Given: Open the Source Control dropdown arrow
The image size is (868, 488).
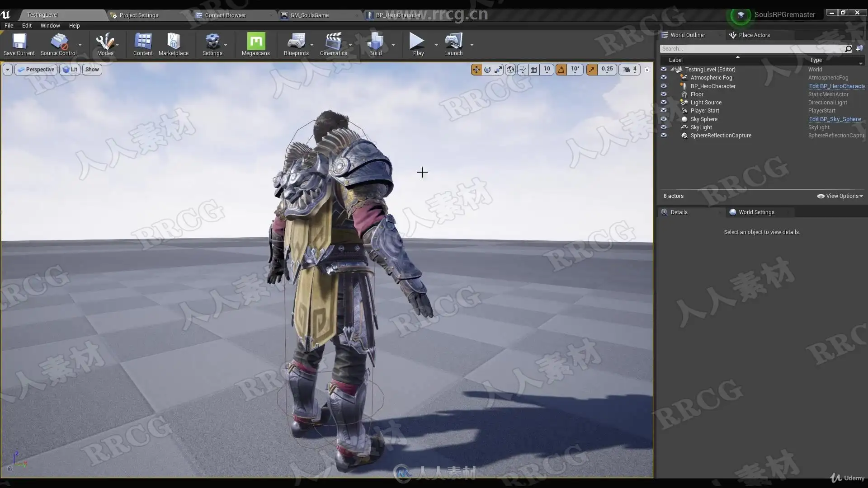Looking at the screenshot, I should [80, 44].
